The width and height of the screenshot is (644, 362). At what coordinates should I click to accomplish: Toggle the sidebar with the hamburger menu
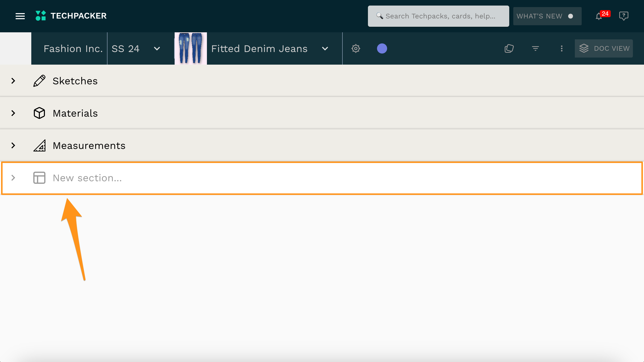click(x=20, y=16)
